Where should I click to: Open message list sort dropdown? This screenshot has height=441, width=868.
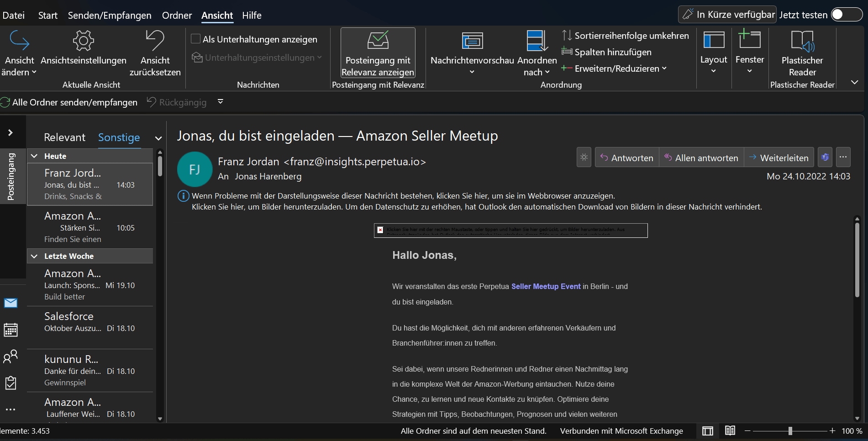(x=158, y=138)
